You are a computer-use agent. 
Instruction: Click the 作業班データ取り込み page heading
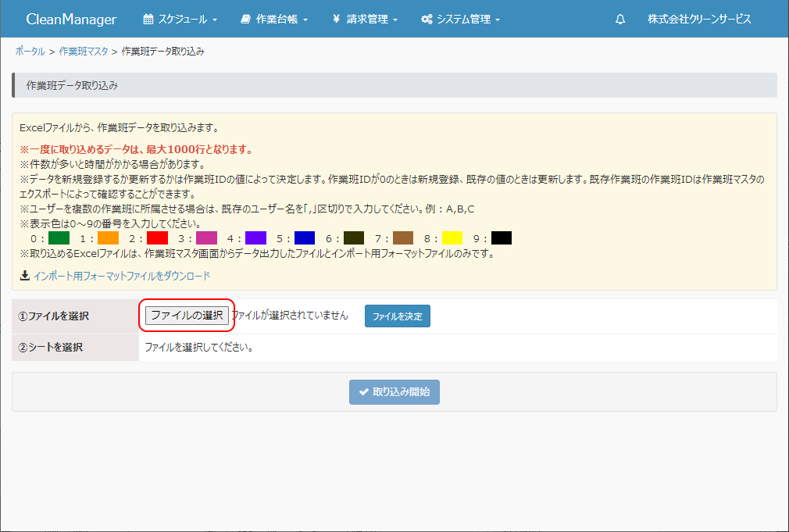point(72,86)
